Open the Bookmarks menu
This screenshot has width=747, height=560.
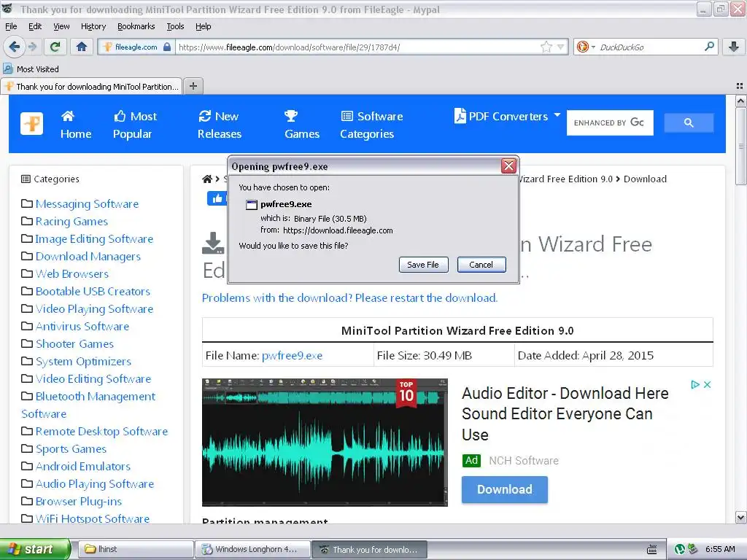pos(136,26)
